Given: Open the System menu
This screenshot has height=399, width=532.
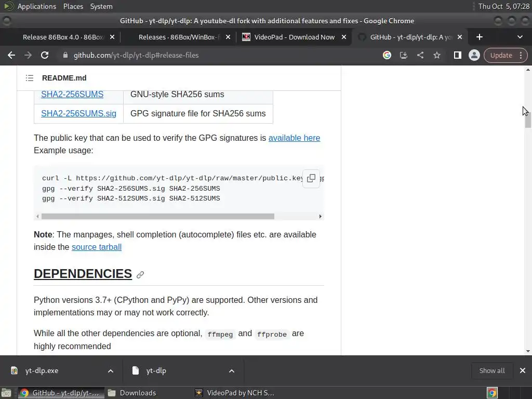Looking at the screenshot, I should click(101, 6).
